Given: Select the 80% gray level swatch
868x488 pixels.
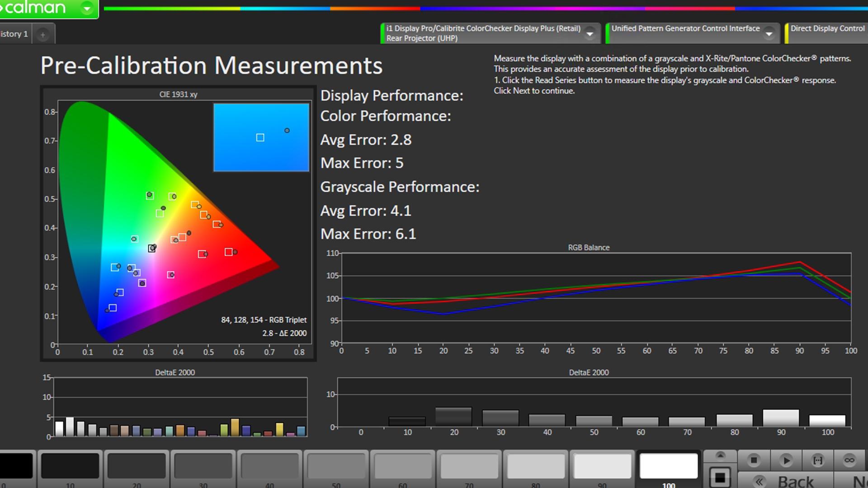Looking at the screenshot, I should [x=536, y=466].
